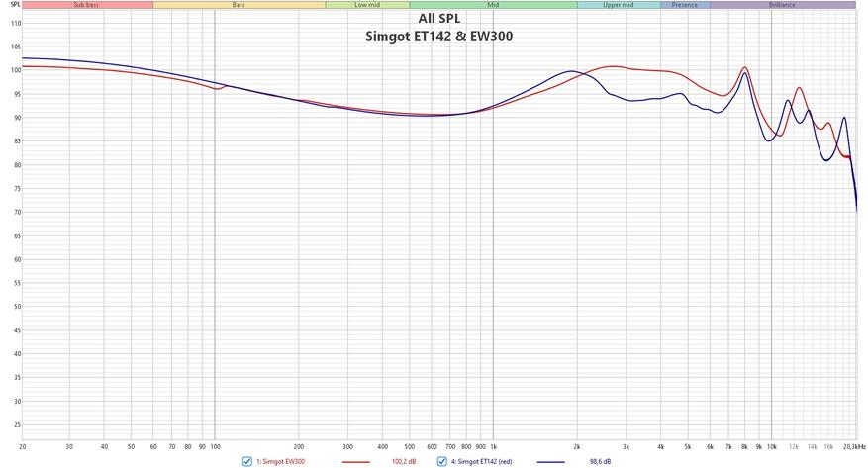Click the blue ET142 legend line swatch
Image resolution: width=868 pixels, height=468 pixels.
coord(551,462)
